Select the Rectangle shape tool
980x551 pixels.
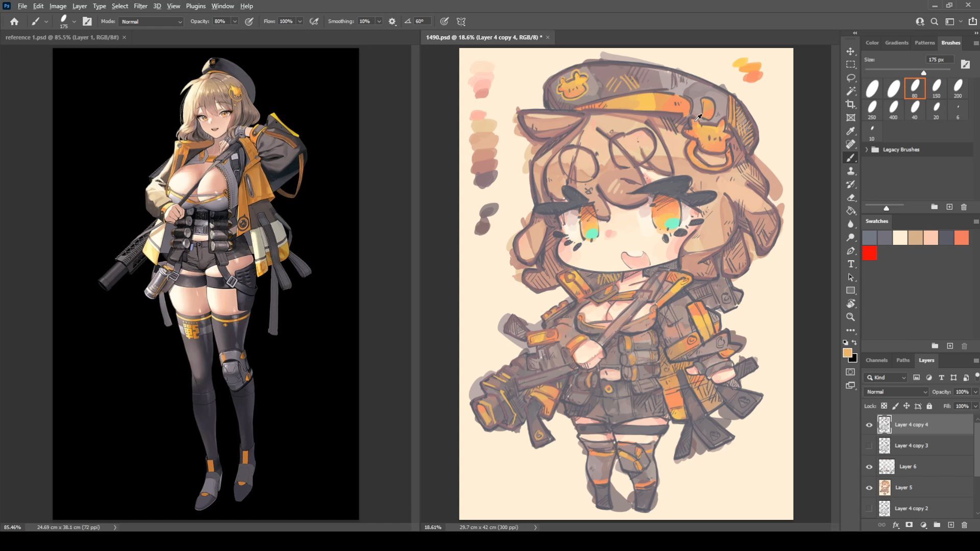tap(850, 290)
